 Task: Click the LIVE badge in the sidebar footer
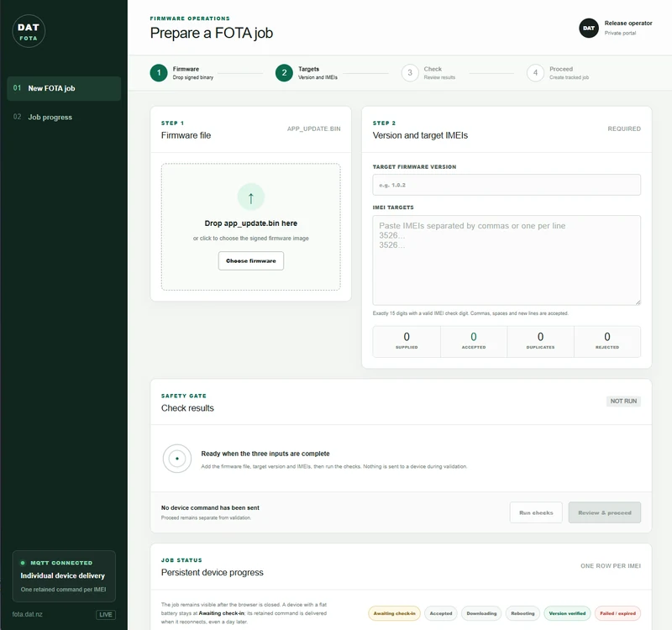pyautogui.click(x=106, y=615)
